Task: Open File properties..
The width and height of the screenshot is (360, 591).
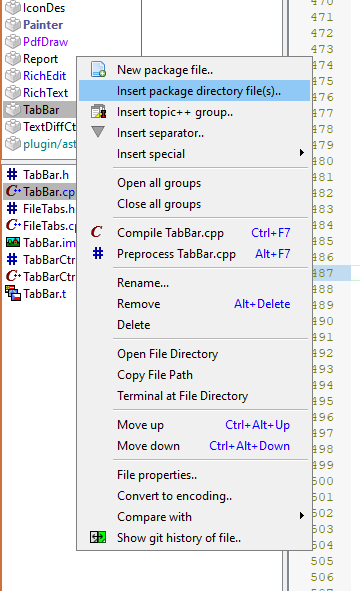Action: click(194, 475)
